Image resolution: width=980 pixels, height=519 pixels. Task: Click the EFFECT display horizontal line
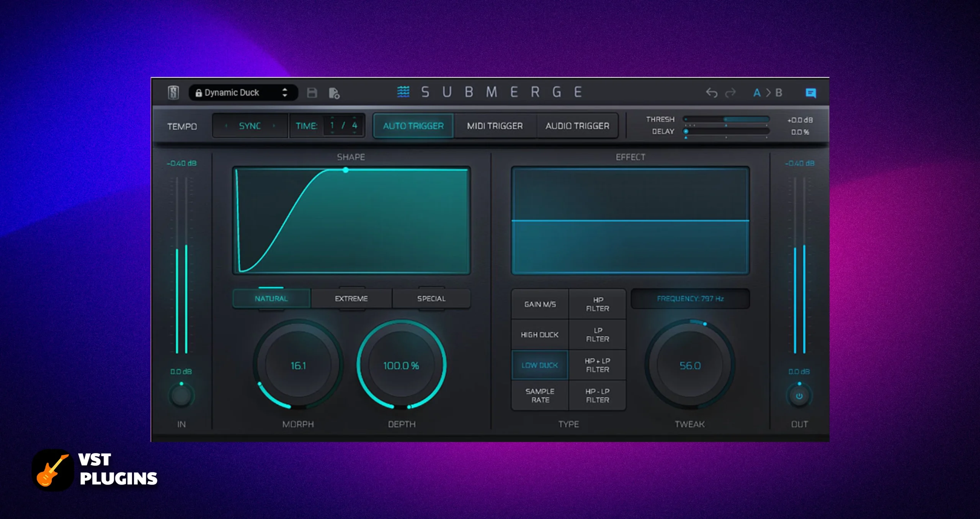pyautogui.click(x=630, y=221)
